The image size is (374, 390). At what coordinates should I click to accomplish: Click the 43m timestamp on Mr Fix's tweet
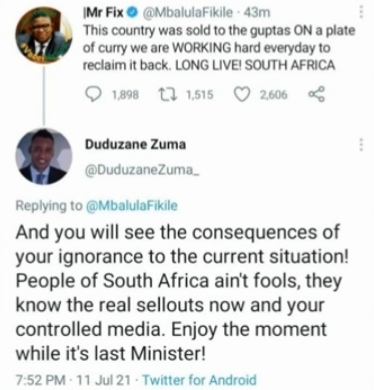pyautogui.click(x=256, y=13)
